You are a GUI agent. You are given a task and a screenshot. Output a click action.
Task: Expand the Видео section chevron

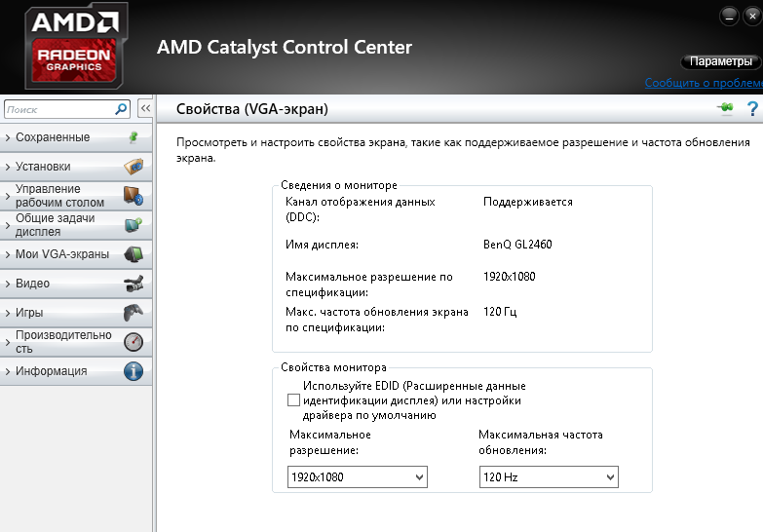pos(7,284)
